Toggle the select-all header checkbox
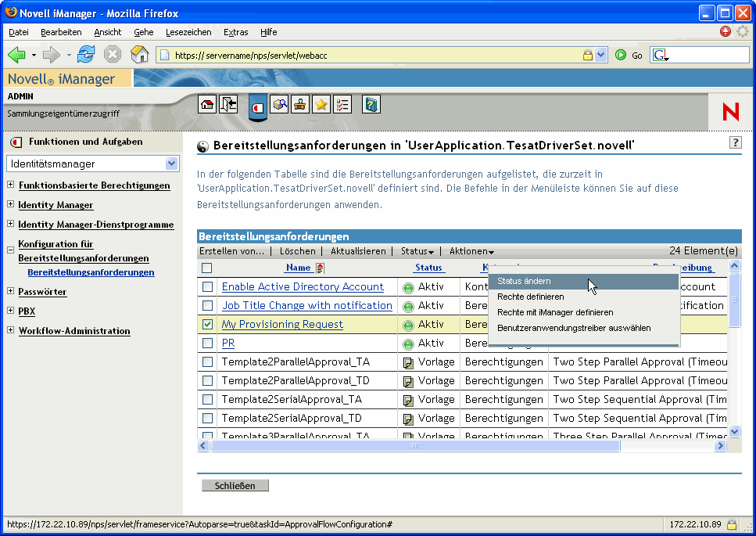Image resolution: width=756 pixels, height=536 pixels. [x=207, y=268]
